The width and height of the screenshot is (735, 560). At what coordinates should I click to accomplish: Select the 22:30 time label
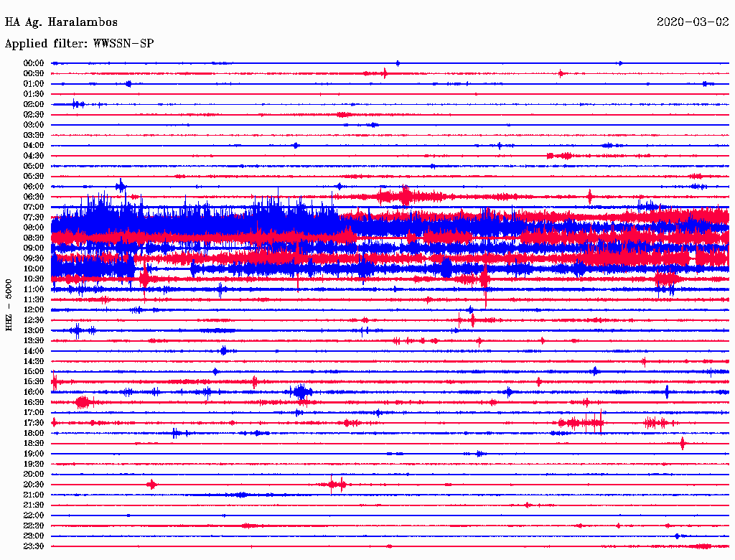pyautogui.click(x=34, y=526)
